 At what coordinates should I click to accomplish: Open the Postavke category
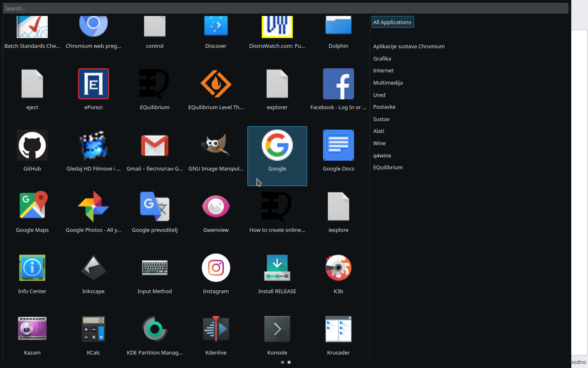(384, 107)
